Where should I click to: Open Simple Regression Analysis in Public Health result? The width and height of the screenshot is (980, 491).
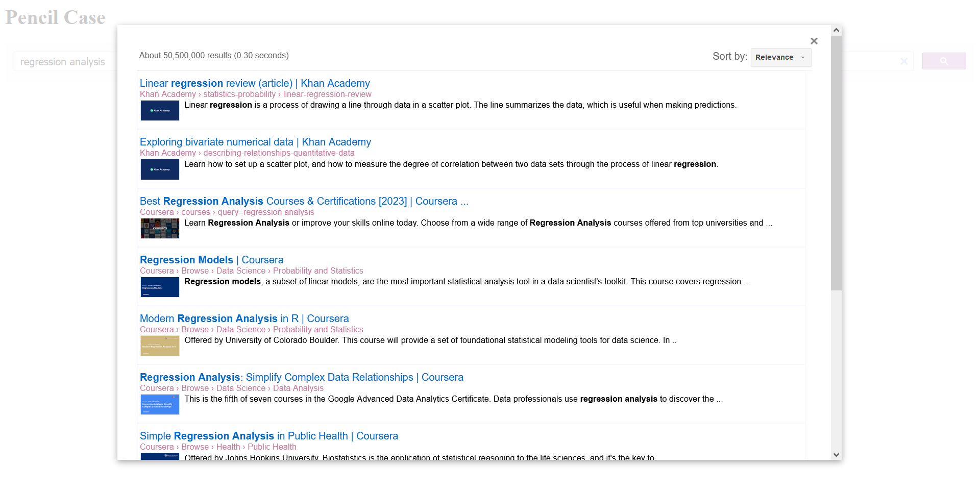point(269,436)
